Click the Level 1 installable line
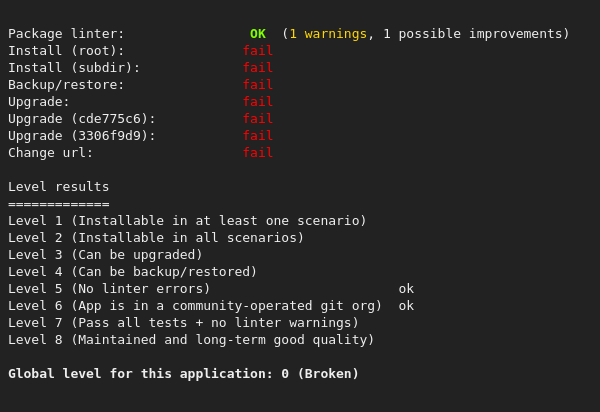The image size is (600, 412). click(187, 221)
